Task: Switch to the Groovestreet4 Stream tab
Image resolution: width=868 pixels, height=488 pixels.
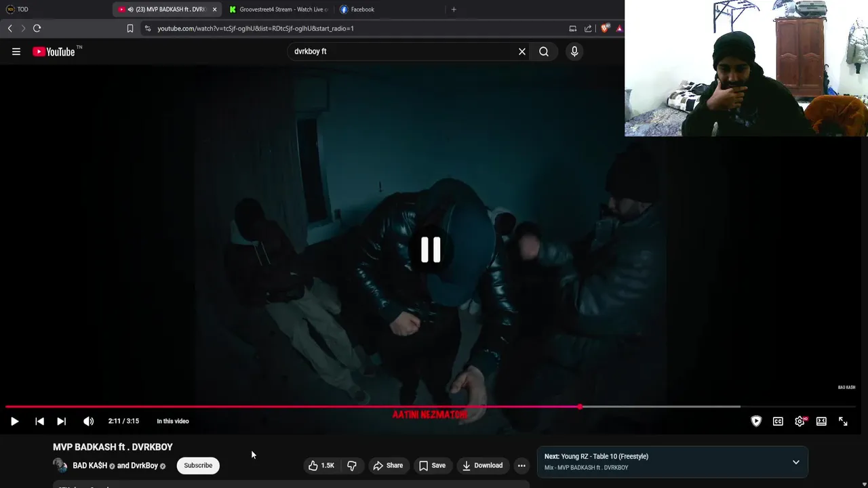Action: pos(278,9)
